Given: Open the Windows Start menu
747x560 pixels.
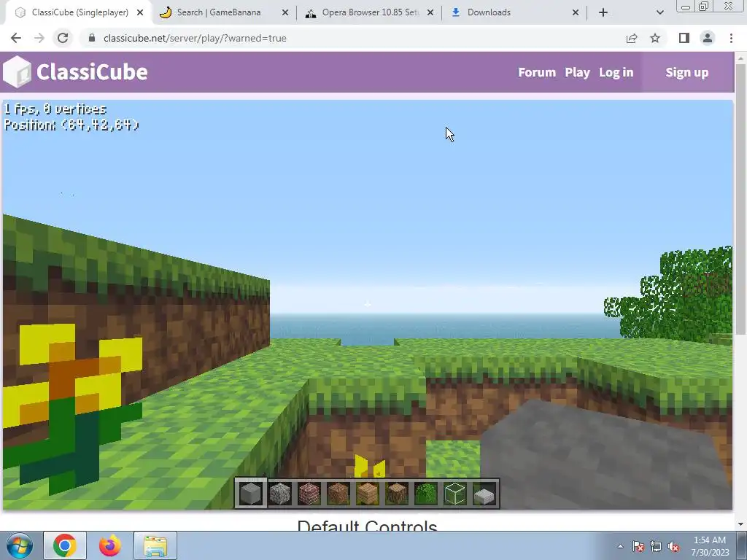Looking at the screenshot, I should click(20, 545).
